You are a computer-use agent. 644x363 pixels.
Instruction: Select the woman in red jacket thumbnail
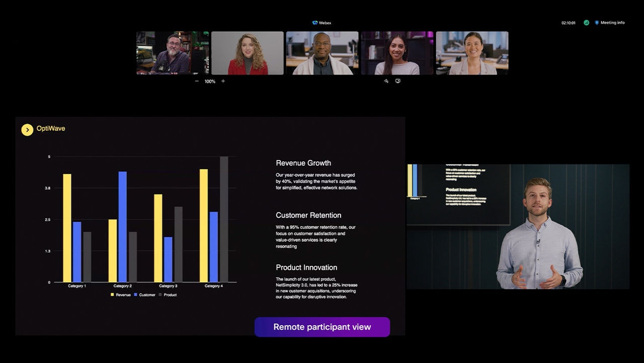coord(247,53)
